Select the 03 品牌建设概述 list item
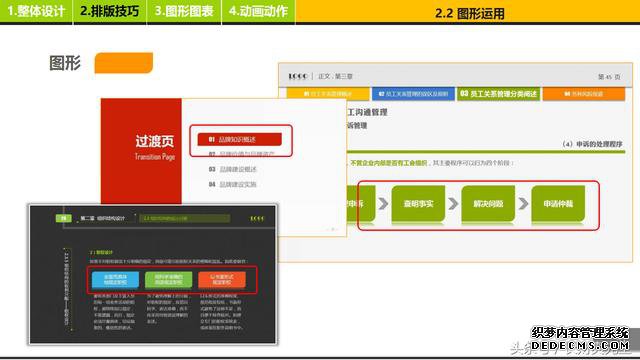The image size is (640, 360). pos(233,169)
